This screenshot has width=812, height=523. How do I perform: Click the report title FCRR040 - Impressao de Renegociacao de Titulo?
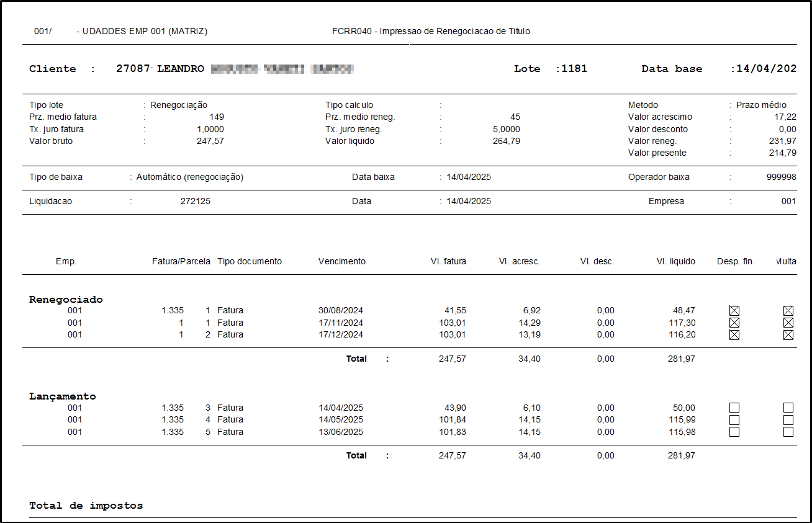[x=431, y=31]
